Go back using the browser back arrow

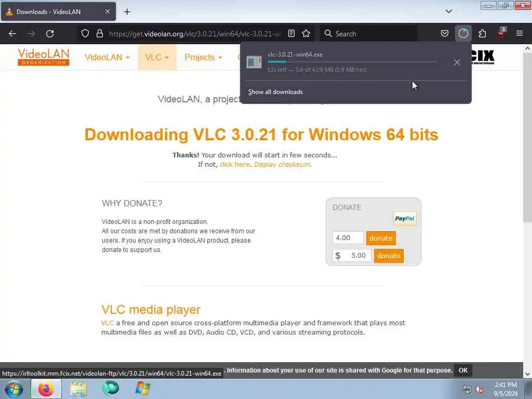[12, 34]
